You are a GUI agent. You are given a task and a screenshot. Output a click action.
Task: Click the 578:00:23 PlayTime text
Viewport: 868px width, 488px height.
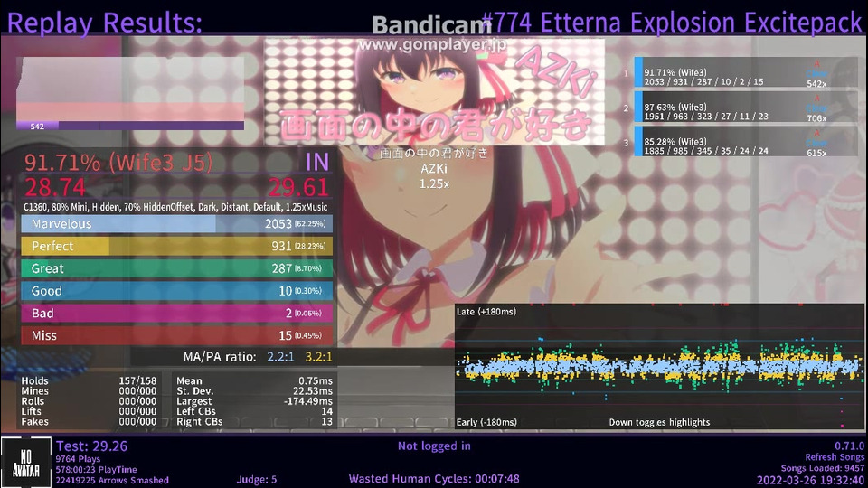coord(97,470)
